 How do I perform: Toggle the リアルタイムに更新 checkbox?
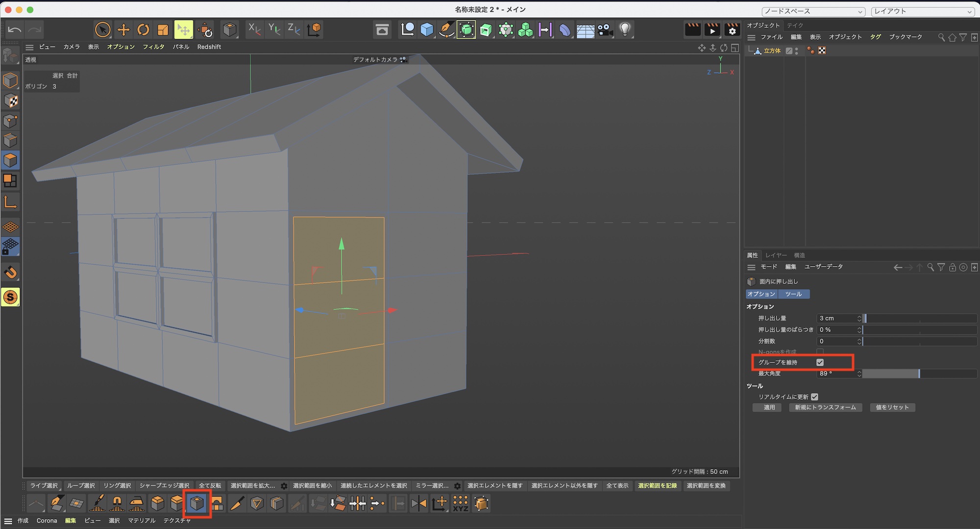tap(814, 397)
